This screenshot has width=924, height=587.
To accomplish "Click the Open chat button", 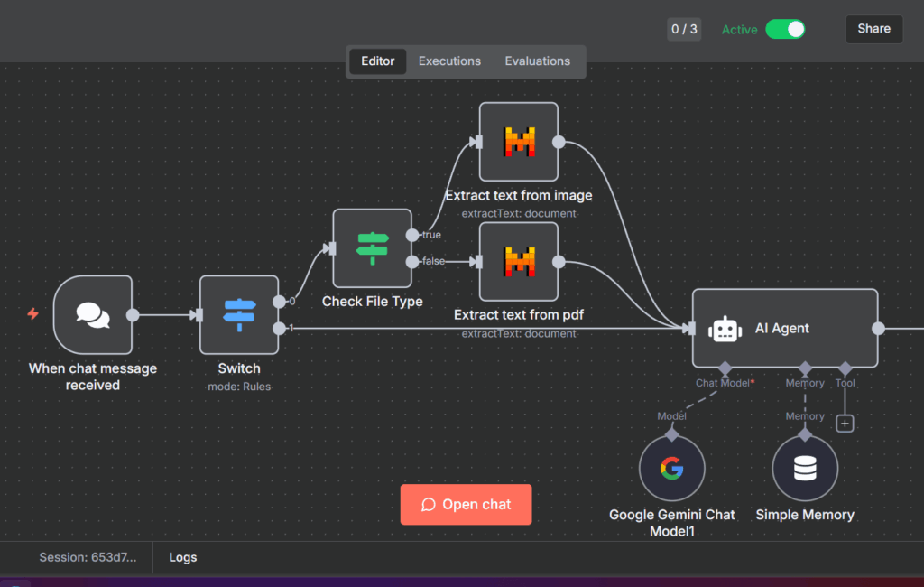I will point(466,505).
